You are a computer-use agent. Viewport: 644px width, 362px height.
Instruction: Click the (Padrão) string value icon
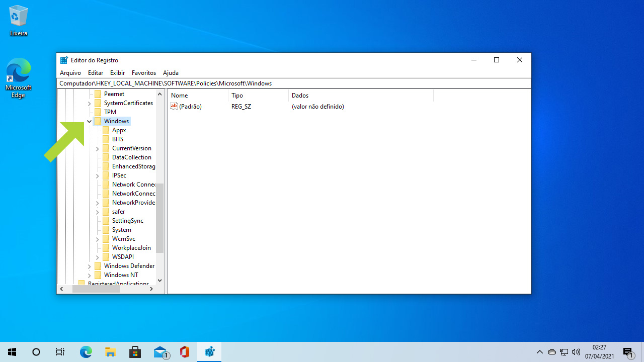tap(174, 107)
